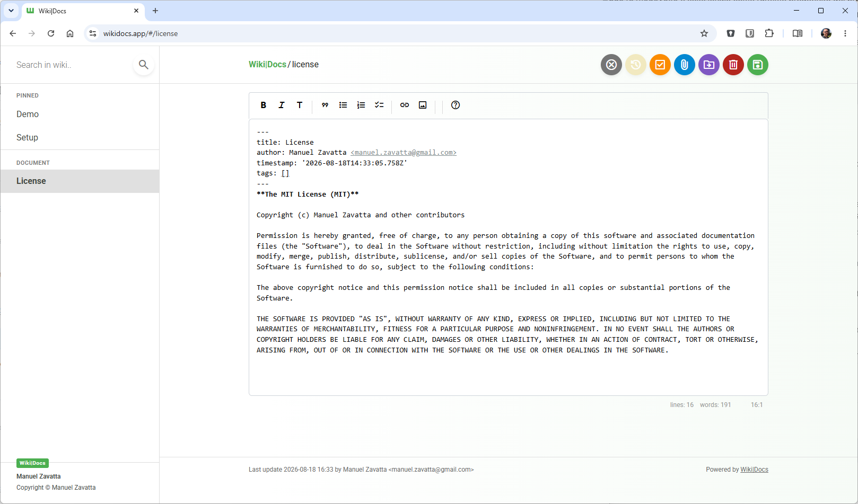This screenshot has height=504, width=858.
Task: Save the document with green disk button
Action: click(758, 65)
